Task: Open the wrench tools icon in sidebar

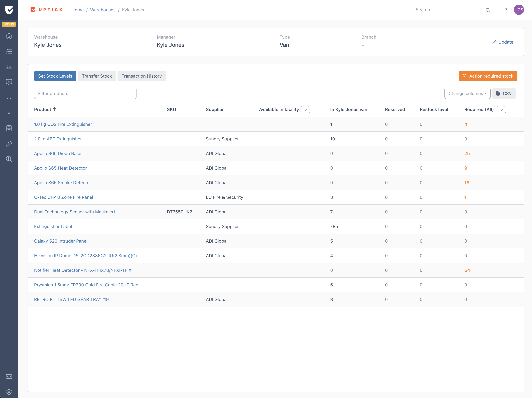Action: click(9, 144)
